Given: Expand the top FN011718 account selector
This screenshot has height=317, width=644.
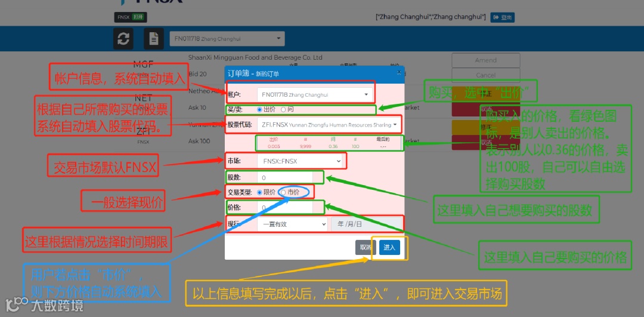Looking at the screenshot, I should click(x=227, y=39).
